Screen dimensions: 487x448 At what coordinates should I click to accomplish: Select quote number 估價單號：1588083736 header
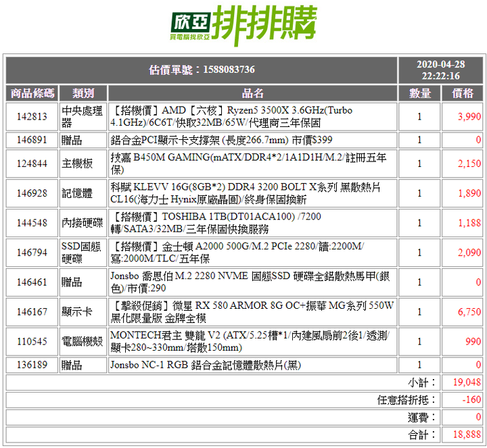click(202, 70)
